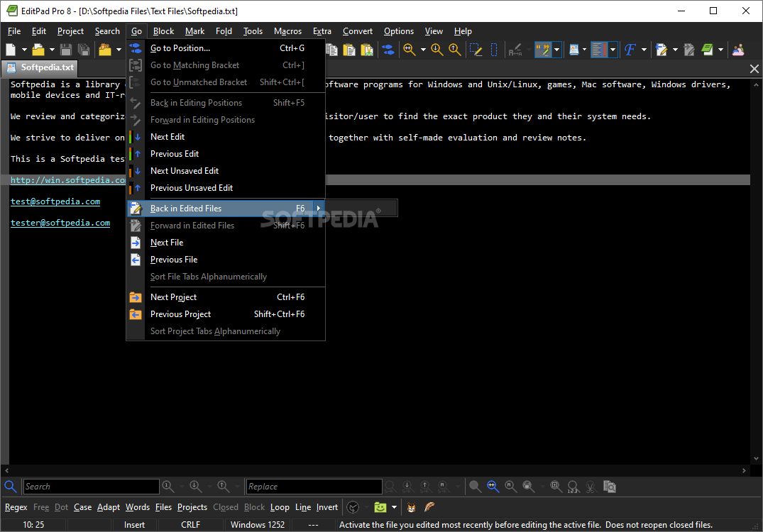Click the search history clock icon
The height and width of the screenshot is (532, 763).
pyautogui.click(x=353, y=507)
